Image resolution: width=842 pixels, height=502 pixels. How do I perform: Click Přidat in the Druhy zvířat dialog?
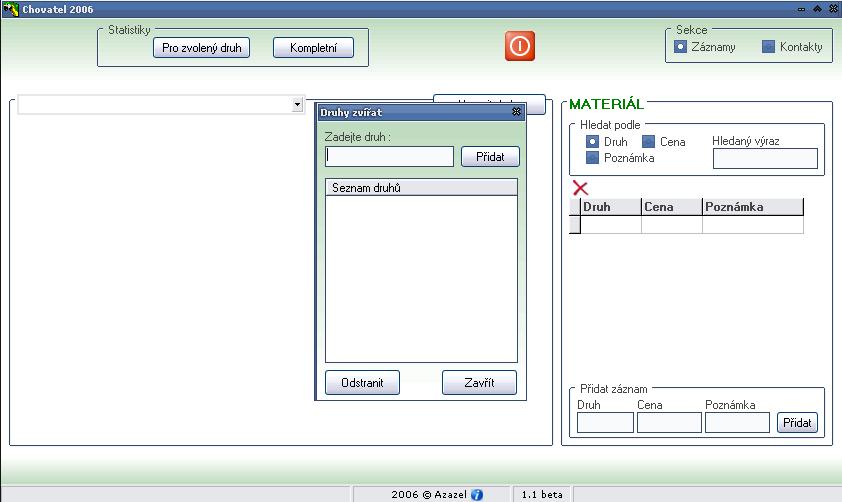pyautogui.click(x=490, y=157)
